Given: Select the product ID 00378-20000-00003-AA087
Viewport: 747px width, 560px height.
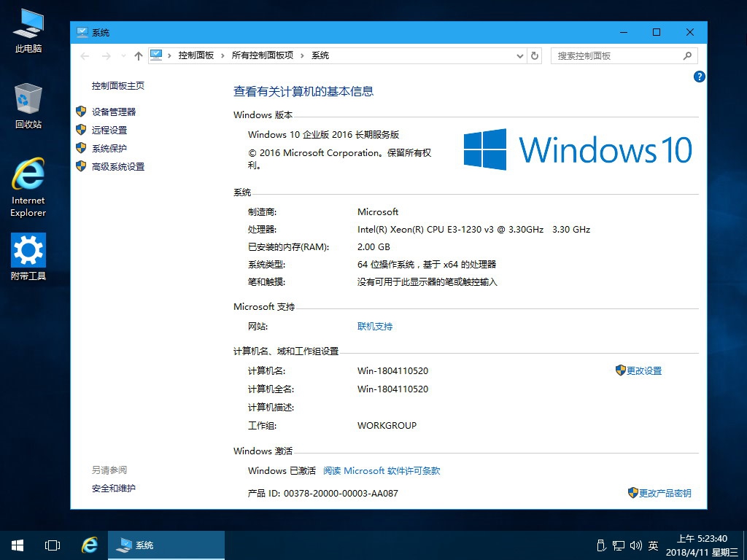Looking at the screenshot, I should (341, 494).
